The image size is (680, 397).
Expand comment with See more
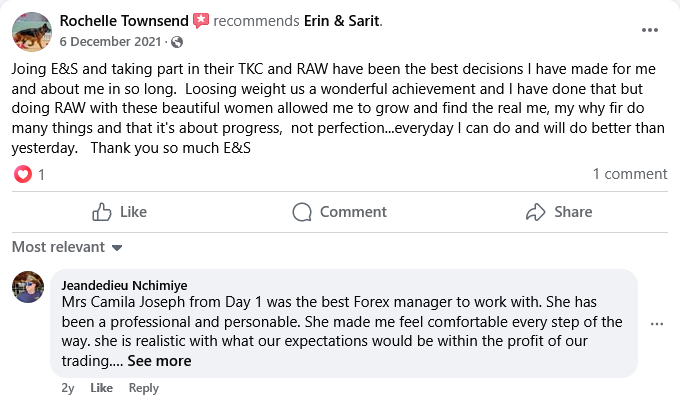(x=159, y=361)
